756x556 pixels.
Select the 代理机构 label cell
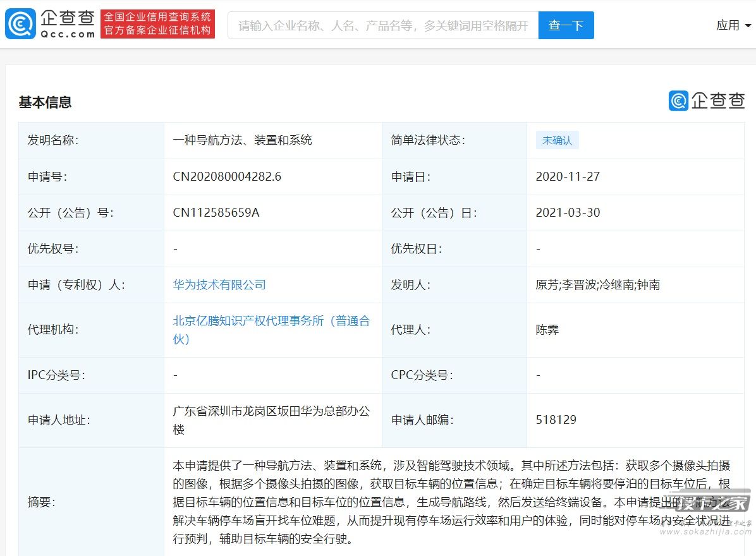point(91,330)
